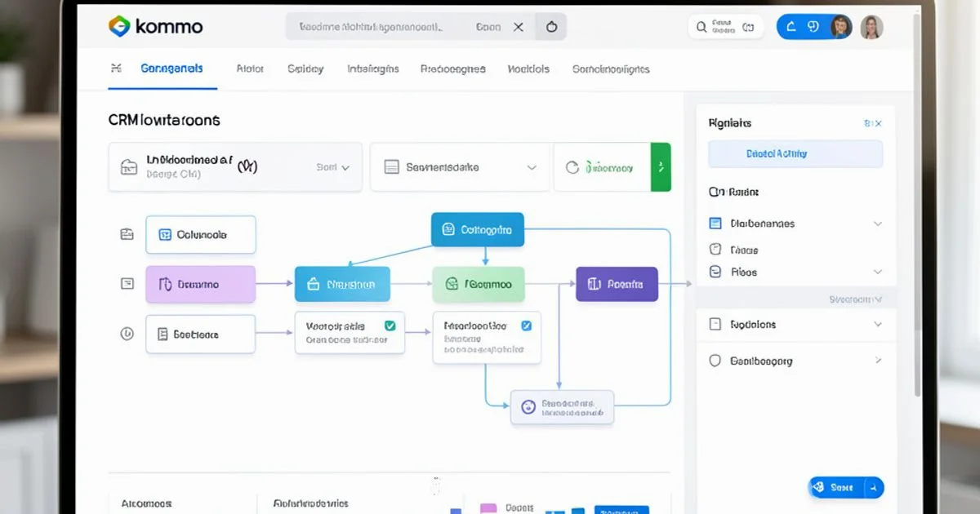Click the Kommo logo icon
This screenshot has width=980, height=514.
tap(119, 26)
